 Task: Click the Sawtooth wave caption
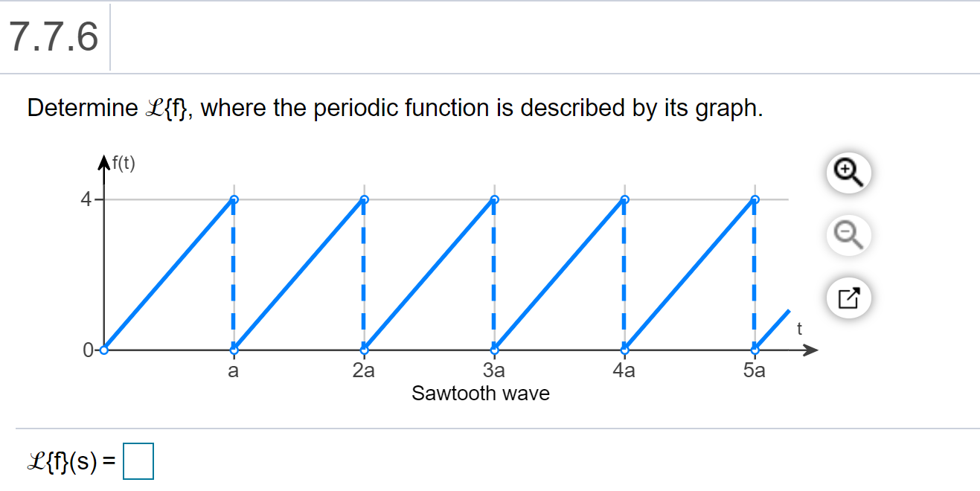(480, 393)
